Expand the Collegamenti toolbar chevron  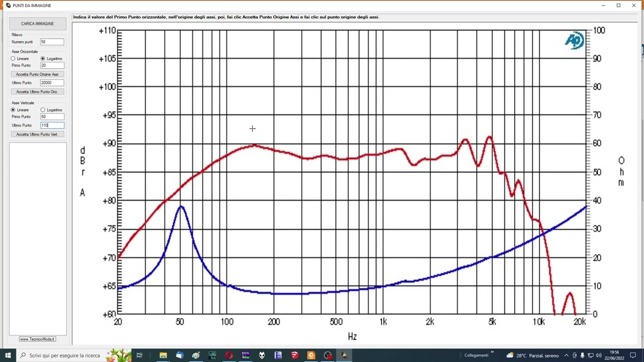[x=493, y=352]
